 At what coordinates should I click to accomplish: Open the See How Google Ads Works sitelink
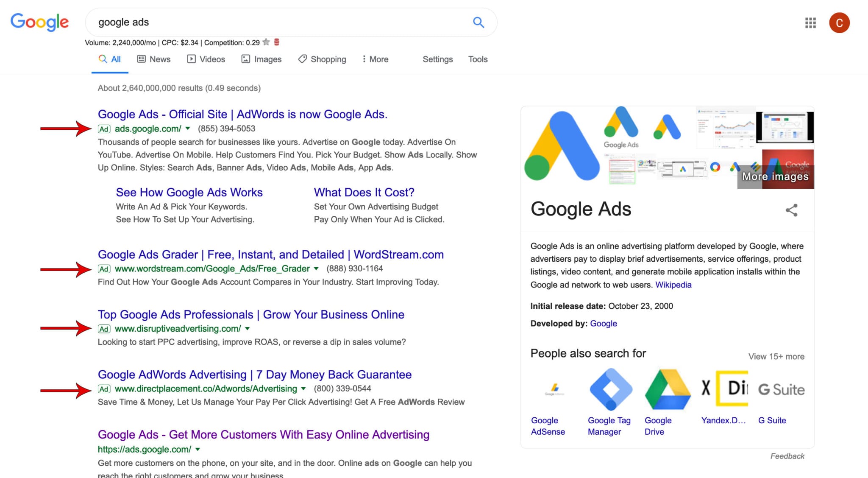tap(189, 192)
